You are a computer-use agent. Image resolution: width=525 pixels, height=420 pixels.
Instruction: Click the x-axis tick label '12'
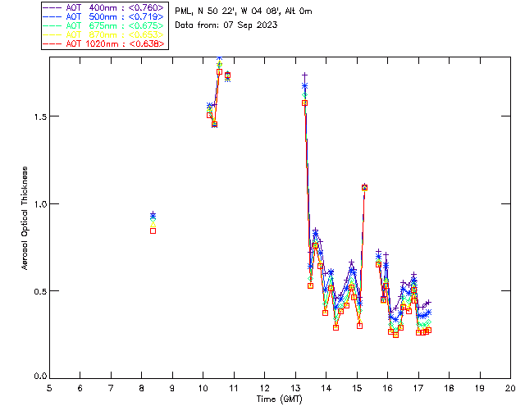[x=264, y=387]
